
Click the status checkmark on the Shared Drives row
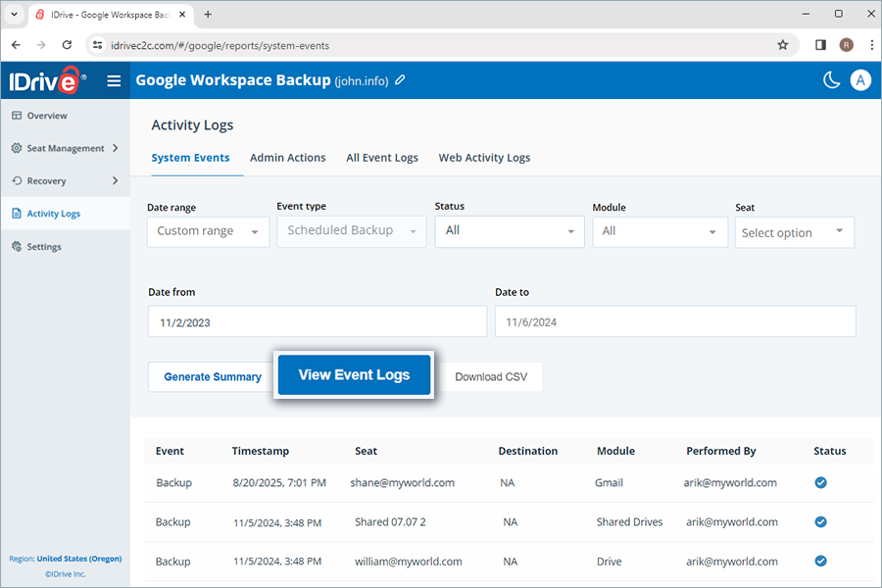pos(820,521)
